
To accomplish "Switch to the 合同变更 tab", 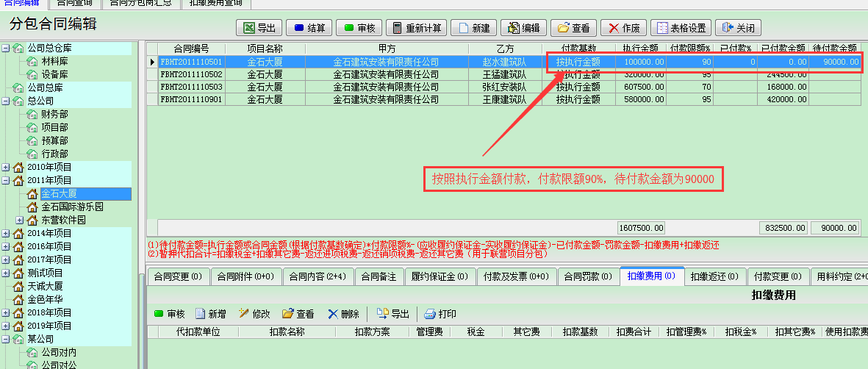I will (x=177, y=277).
